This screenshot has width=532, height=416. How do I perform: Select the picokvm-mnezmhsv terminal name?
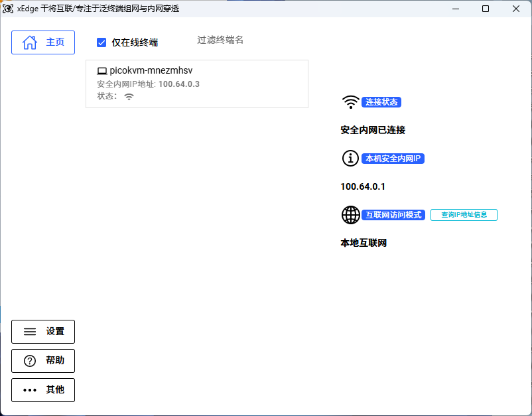click(151, 70)
